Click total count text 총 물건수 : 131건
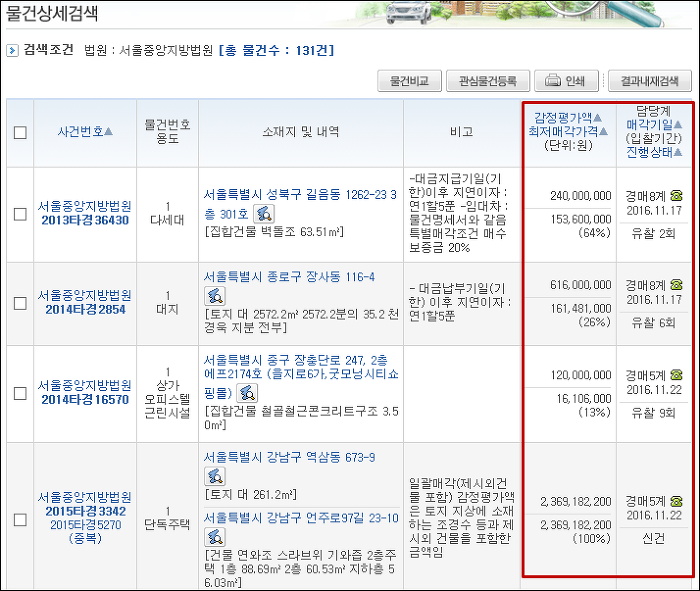The width and height of the screenshot is (700, 591). (276, 50)
